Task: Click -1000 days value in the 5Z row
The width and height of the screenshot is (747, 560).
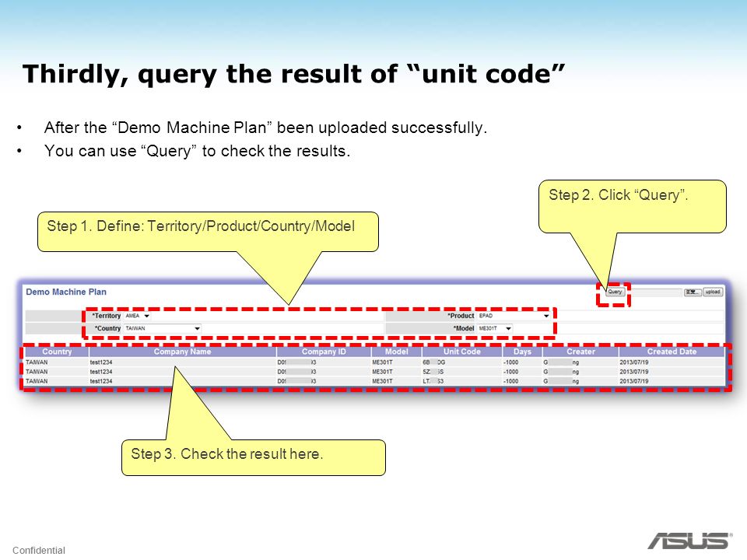Action: [x=510, y=372]
